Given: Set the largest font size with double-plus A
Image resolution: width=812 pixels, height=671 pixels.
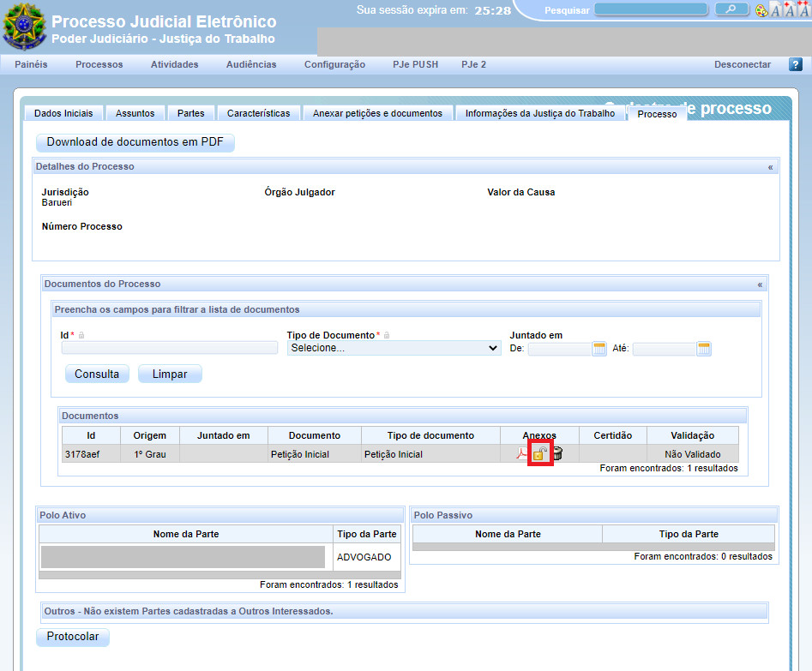Looking at the screenshot, I should coord(803,10).
